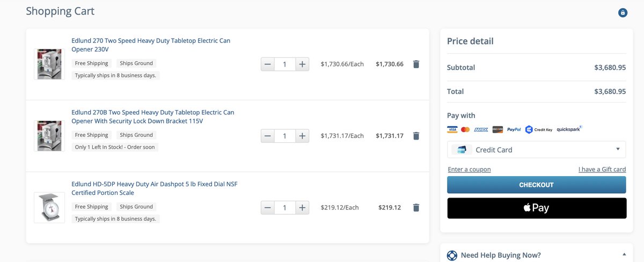Click Free Shipping tag on Edlund 270 230V
The image size is (644, 262).
click(91, 63)
